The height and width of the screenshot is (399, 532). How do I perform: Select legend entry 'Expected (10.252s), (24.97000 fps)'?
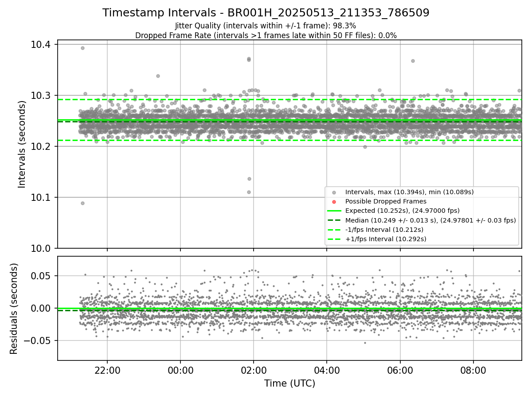[x=402, y=211]
